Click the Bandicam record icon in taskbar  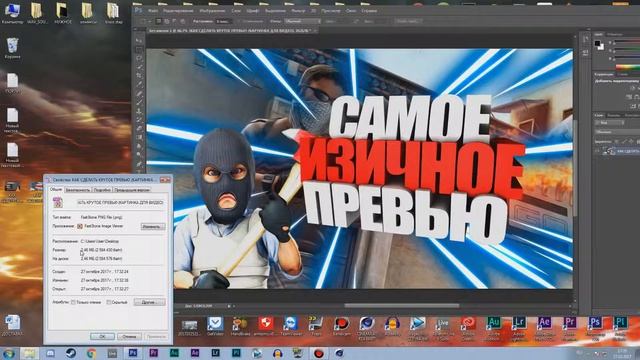(318, 353)
